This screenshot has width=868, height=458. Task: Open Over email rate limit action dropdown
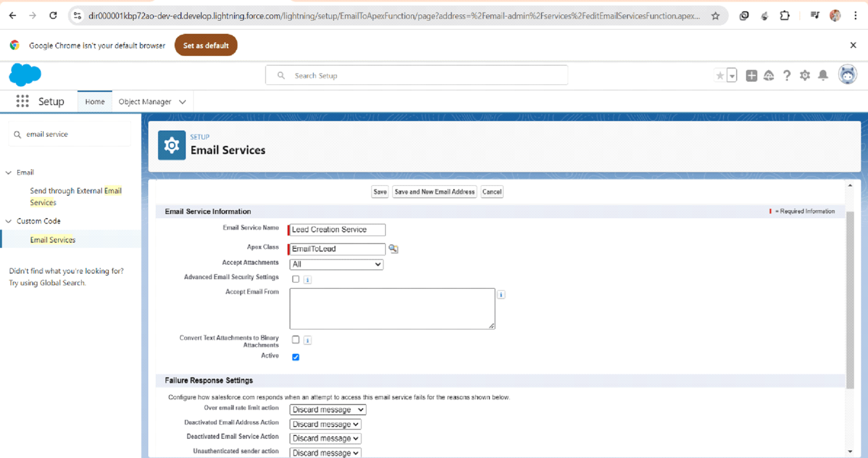(x=327, y=410)
